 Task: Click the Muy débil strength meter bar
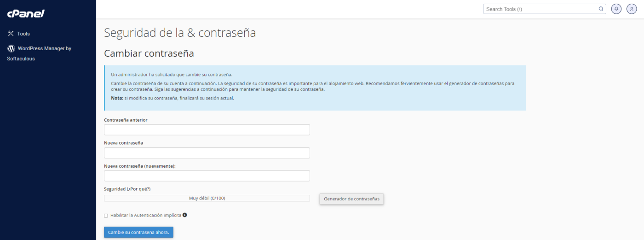207,198
